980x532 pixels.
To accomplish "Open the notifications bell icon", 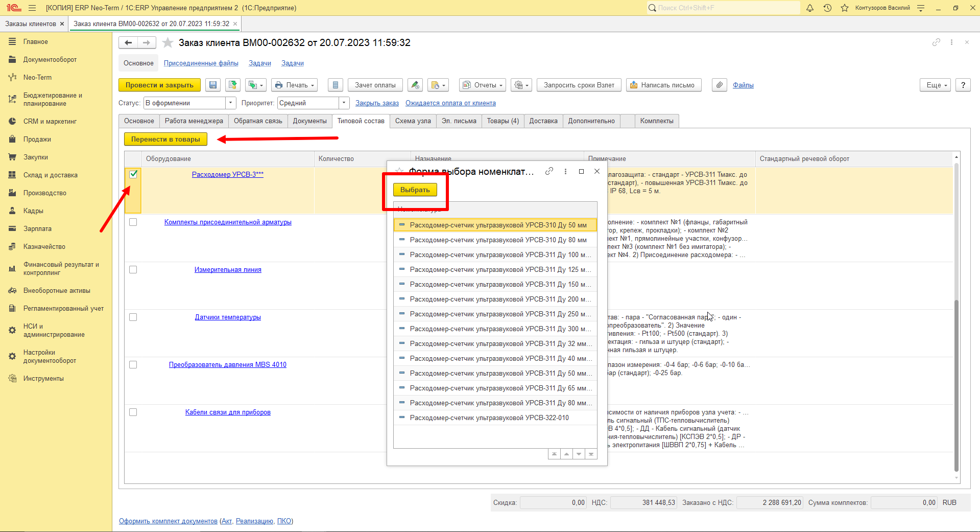I will (x=810, y=8).
